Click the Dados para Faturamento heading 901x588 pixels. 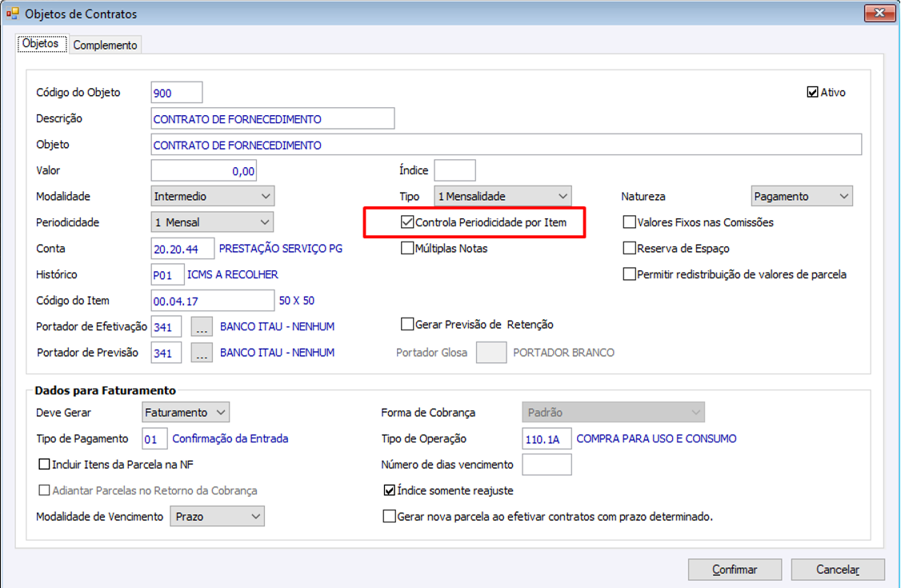coord(105,390)
